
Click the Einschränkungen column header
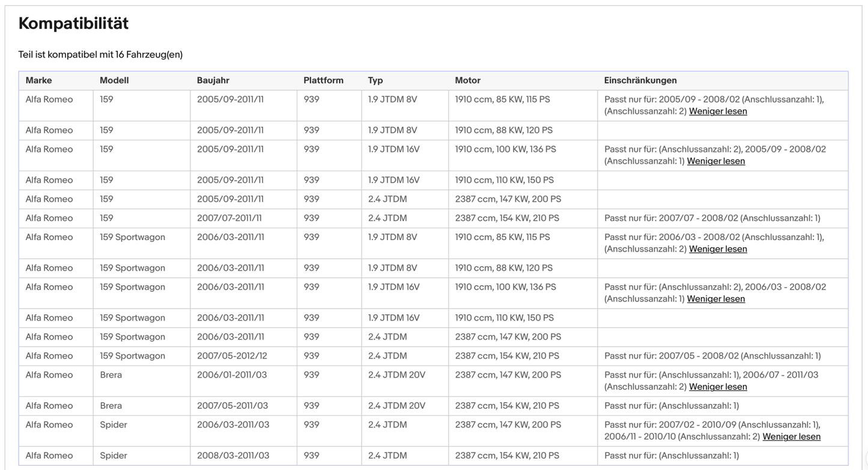pyautogui.click(x=640, y=80)
